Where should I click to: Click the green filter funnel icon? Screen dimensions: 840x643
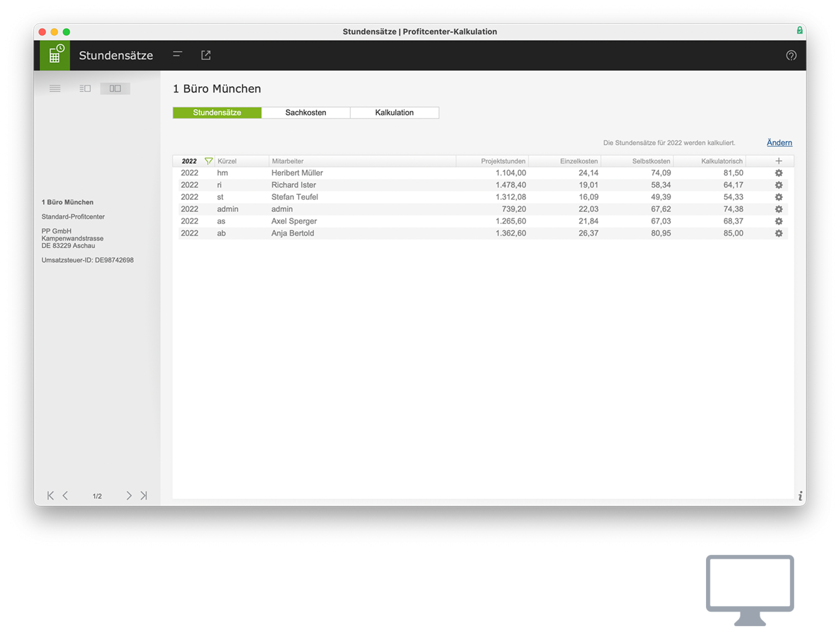[208, 161]
